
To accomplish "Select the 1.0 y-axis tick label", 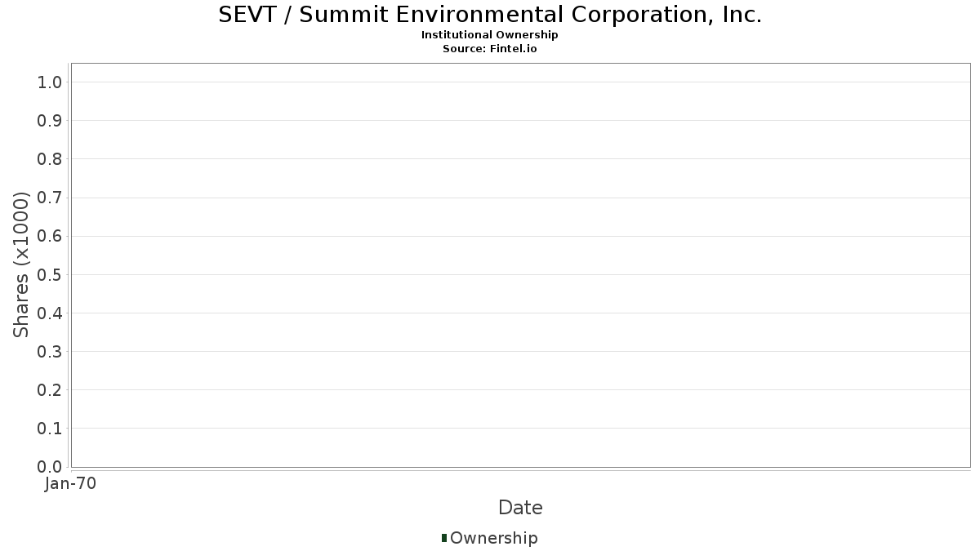I will pos(50,82).
